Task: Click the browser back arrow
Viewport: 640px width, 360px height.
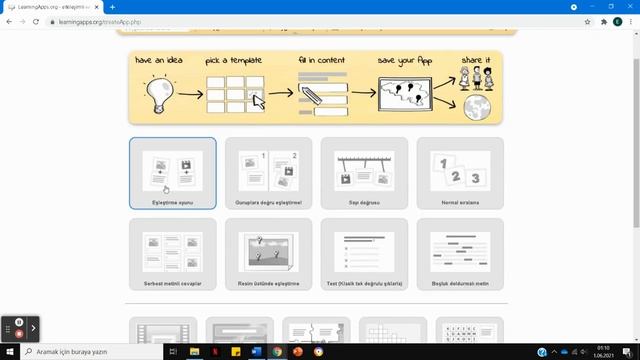Action: pos(9,22)
